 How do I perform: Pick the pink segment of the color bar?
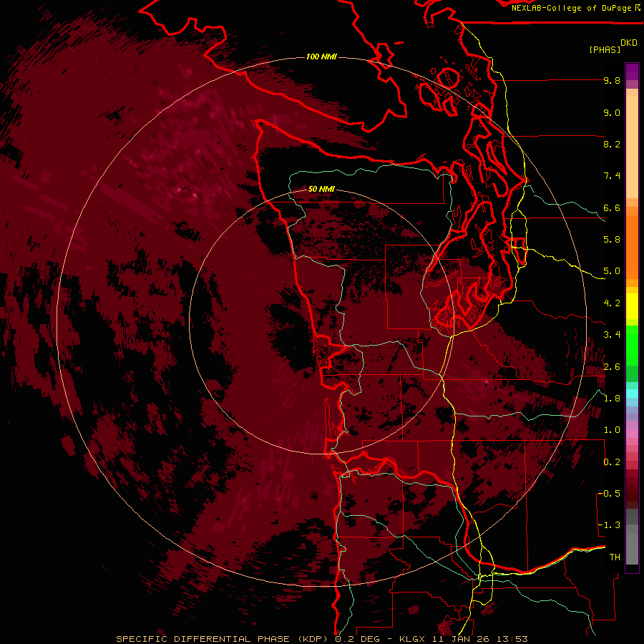pos(632,434)
